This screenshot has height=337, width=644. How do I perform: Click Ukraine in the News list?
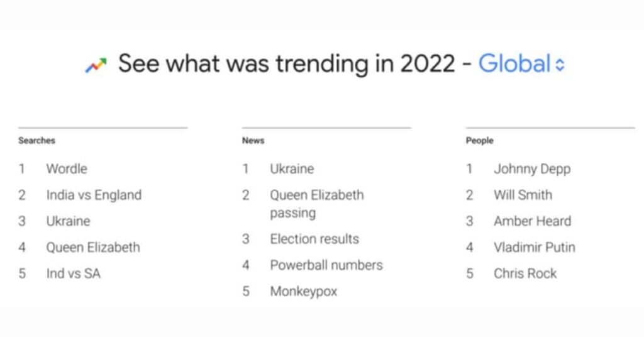pyautogui.click(x=292, y=168)
